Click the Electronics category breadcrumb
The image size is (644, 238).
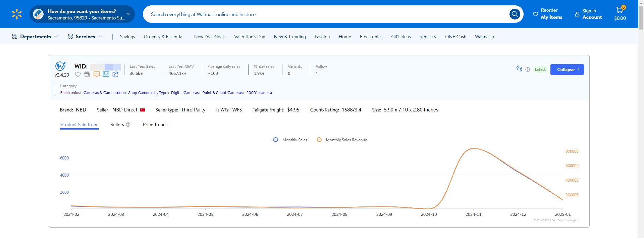pyautogui.click(x=70, y=93)
